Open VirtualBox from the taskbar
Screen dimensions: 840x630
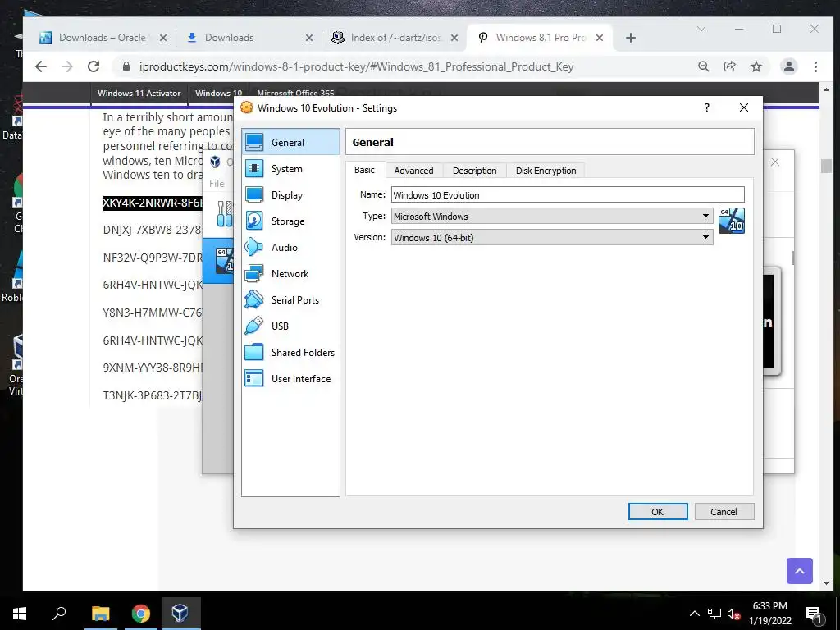(180, 614)
